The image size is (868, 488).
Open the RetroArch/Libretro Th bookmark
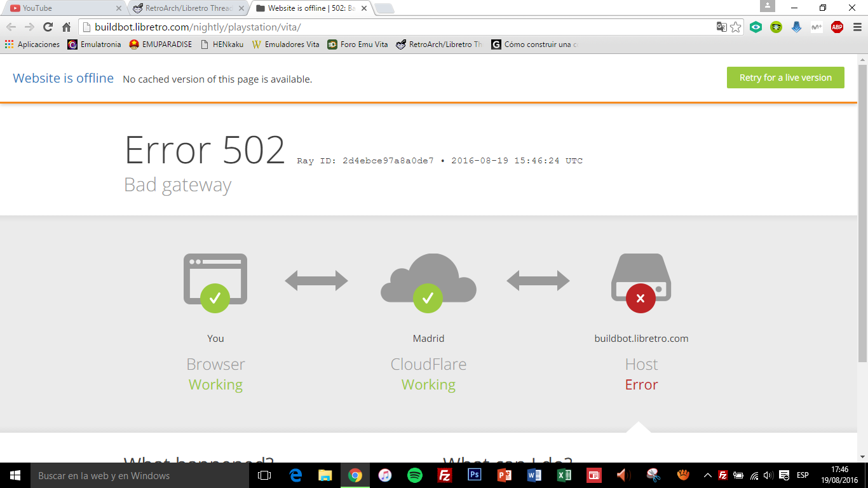(x=439, y=44)
